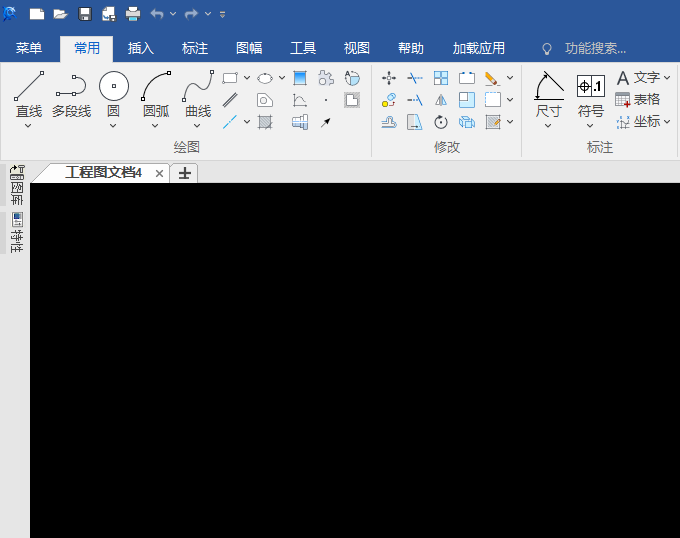Close the 工程图文档4 document tab

click(x=159, y=173)
